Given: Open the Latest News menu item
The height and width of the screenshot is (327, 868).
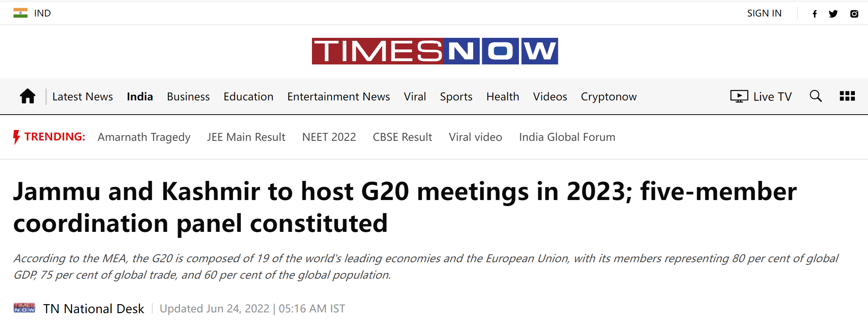Looking at the screenshot, I should pos(82,97).
